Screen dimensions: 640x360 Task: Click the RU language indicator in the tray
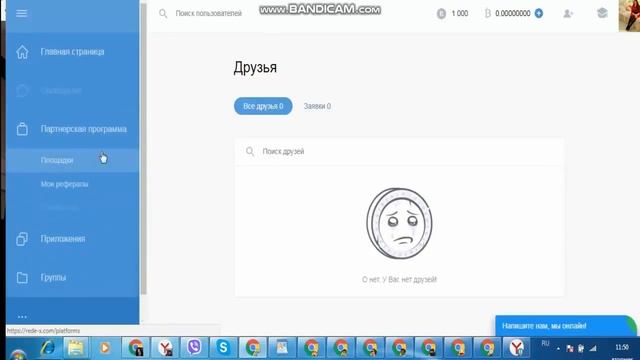tap(545, 343)
